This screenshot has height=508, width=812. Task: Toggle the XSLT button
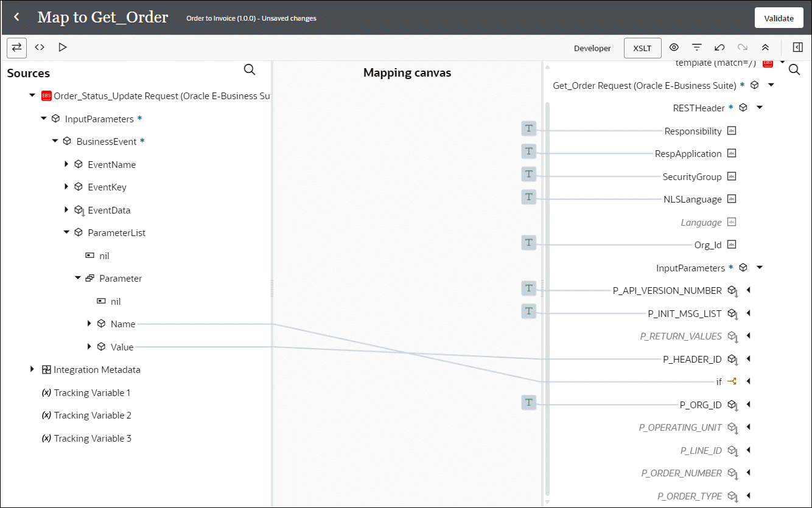[x=642, y=48]
